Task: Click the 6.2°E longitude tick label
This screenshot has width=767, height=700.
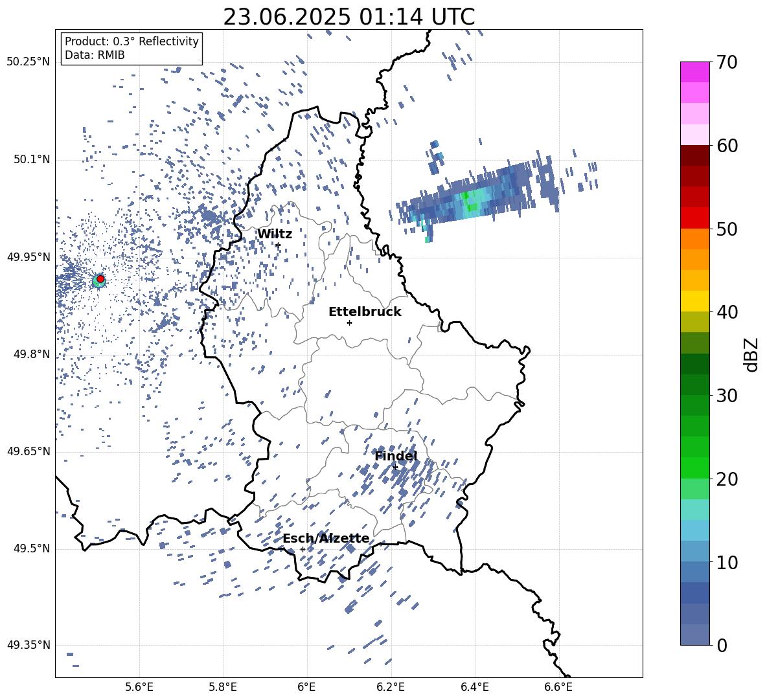Action: [x=391, y=687]
